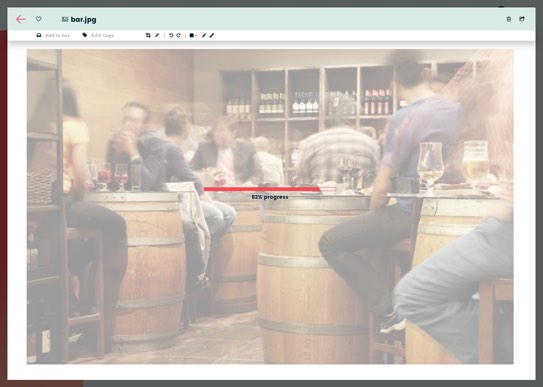Delete the image using trash icon
The image size is (543, 387).
508,19
